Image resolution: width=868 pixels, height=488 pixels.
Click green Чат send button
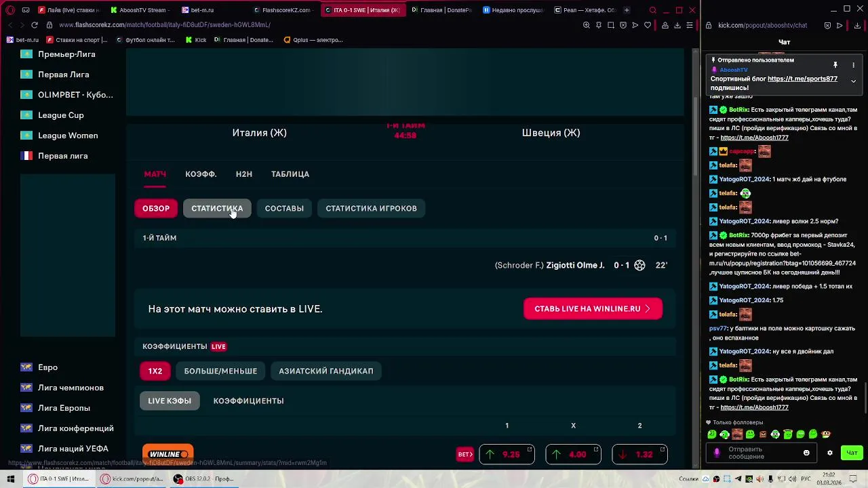point(852,453)
